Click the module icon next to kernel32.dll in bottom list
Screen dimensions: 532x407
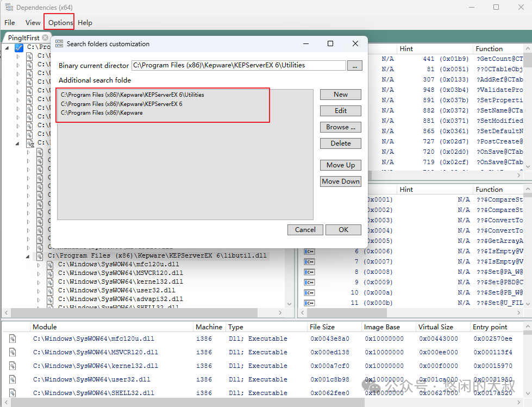(12, 366)
